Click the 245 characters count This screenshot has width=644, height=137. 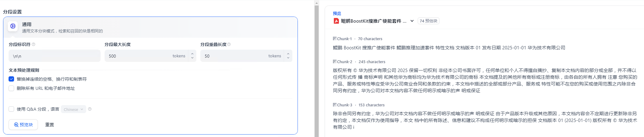click(372, 62)
